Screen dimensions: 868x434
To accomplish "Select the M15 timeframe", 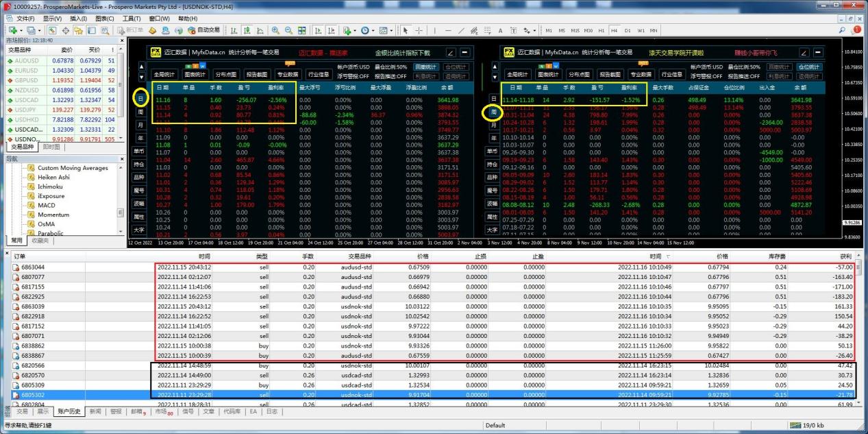I will (x=575, y=30).
